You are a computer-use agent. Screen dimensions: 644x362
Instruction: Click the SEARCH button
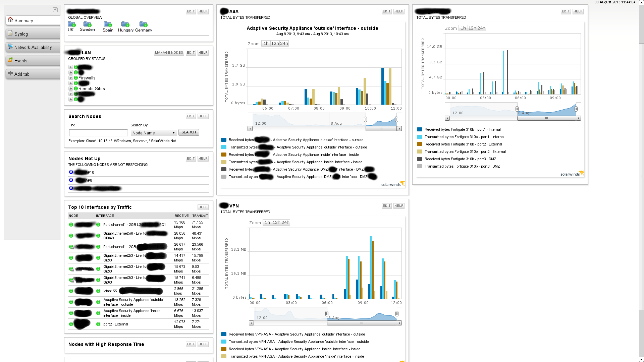pyautogui.click(x=189, y=132)
